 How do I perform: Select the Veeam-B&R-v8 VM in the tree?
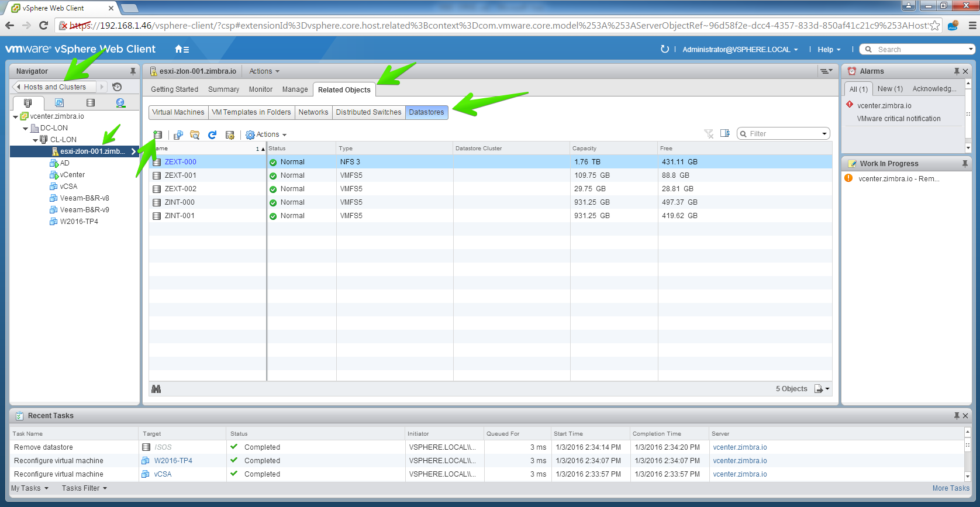[84, 198]
